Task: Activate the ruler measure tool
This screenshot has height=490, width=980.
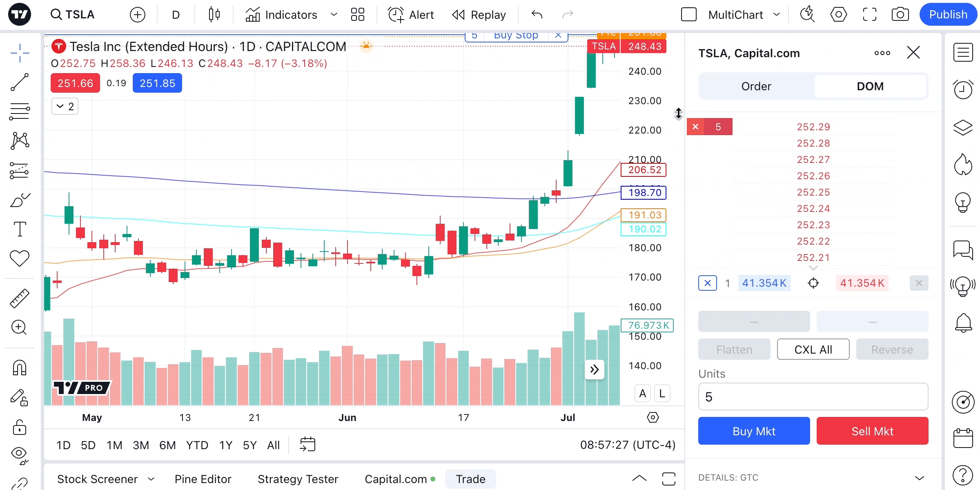Action: pyautogui.click(x=19, y=298)
